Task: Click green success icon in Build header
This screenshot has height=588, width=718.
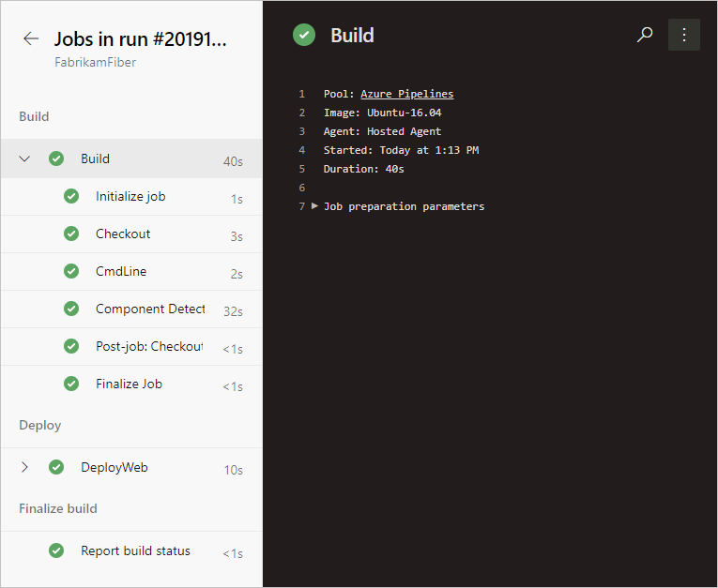Action: pos(304,35)
